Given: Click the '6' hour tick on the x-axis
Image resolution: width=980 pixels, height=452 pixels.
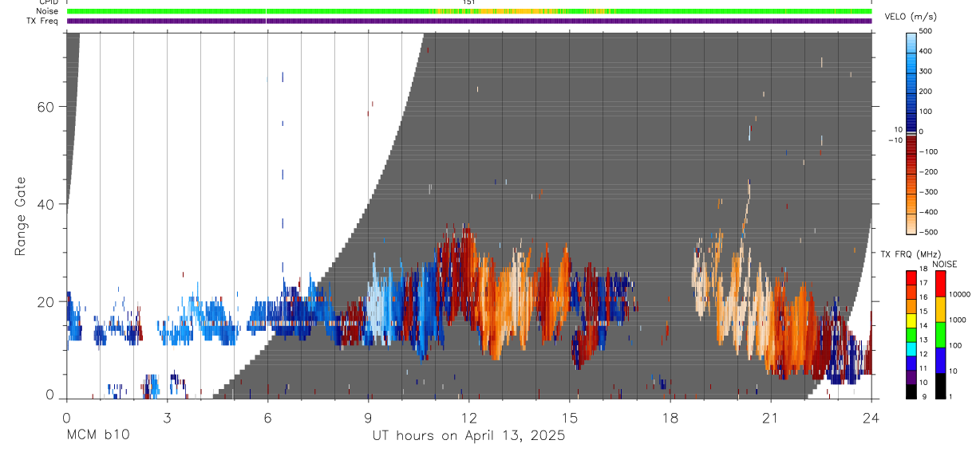Looking at the screenshot, I should (x=267, y=417).
